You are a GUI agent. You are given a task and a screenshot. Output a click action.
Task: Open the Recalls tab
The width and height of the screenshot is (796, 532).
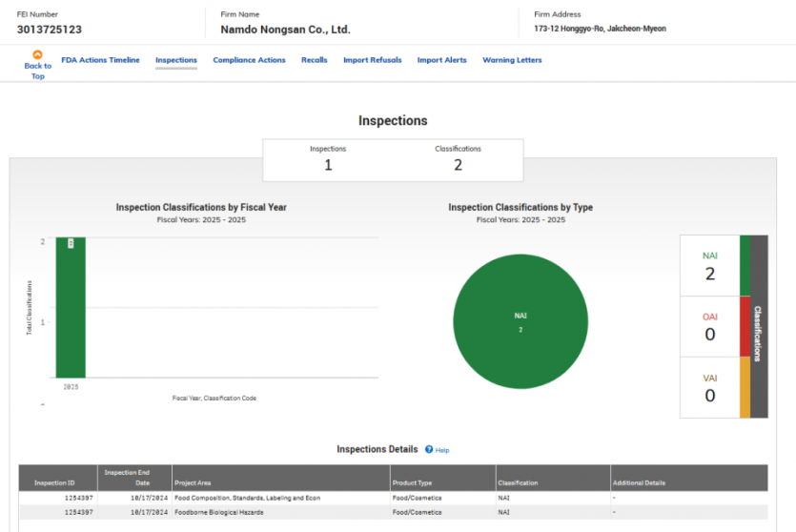pyautogui.click(x=315, y=60)
